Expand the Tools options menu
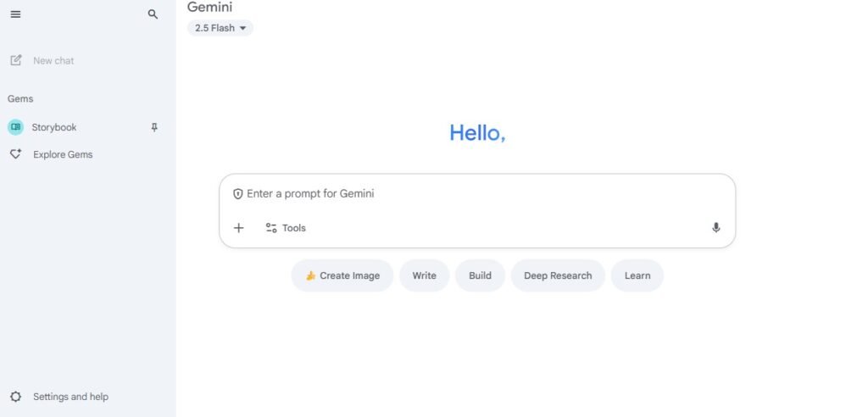Screen dimensions: 868x417 pos(286,228)
